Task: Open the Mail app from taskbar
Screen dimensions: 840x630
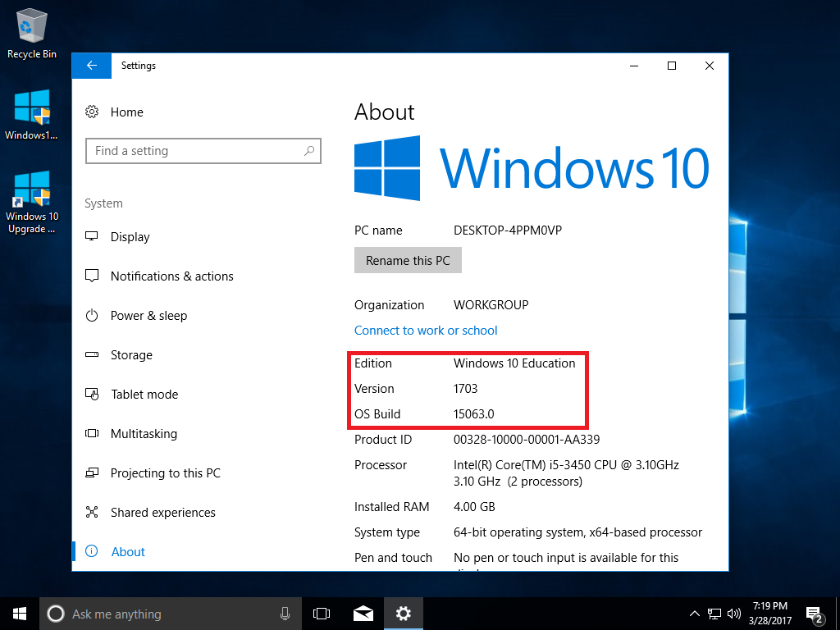Action: click(x=362, y=614)
